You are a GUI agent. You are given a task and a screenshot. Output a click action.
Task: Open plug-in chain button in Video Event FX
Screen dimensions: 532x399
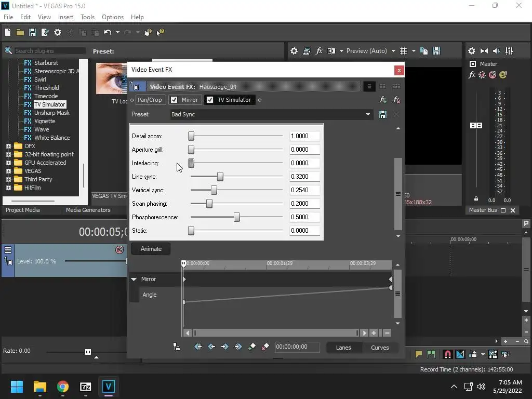[383, 100]
